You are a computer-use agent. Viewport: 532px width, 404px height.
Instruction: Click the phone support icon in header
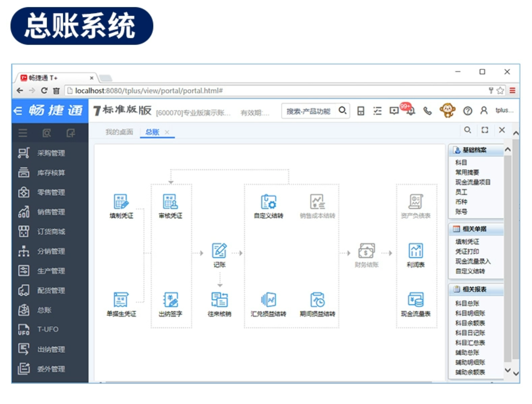(427, 111)
